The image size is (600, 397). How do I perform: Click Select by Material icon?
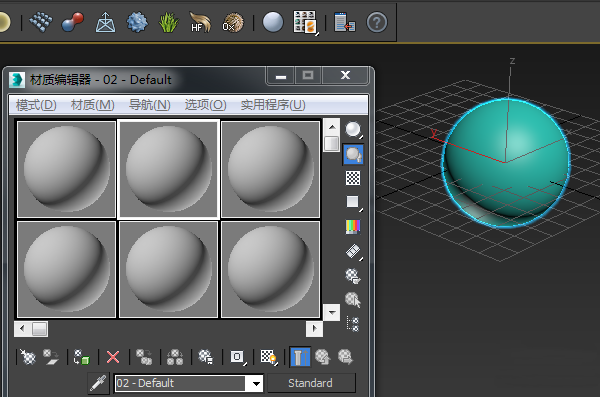(353, 300)
